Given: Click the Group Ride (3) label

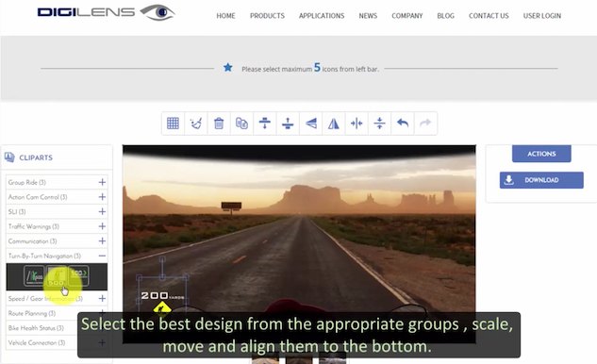Looking at the screenshot, I should (x=27, y=182).
